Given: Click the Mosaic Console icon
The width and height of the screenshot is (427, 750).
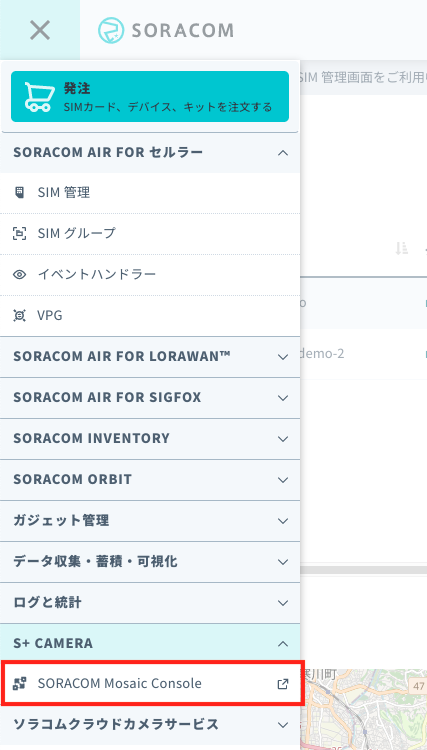Looking at the screenshot, I should click(19, 684).
